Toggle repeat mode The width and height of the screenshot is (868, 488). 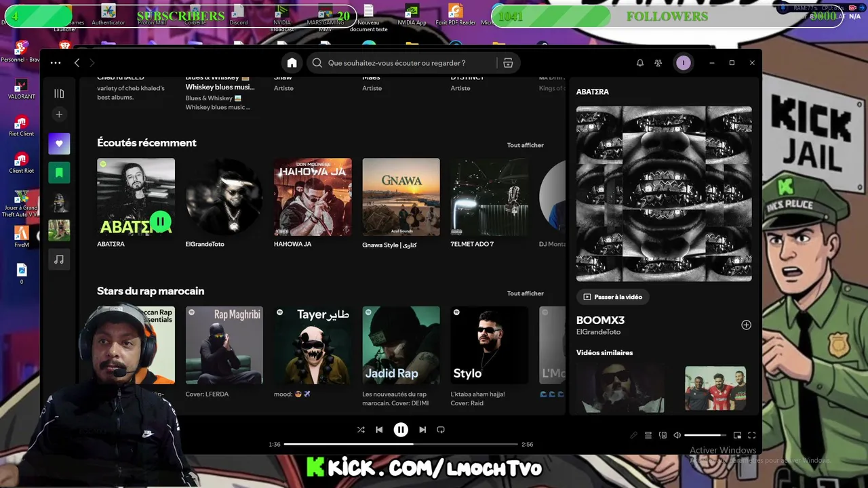[x=441, y=430]
